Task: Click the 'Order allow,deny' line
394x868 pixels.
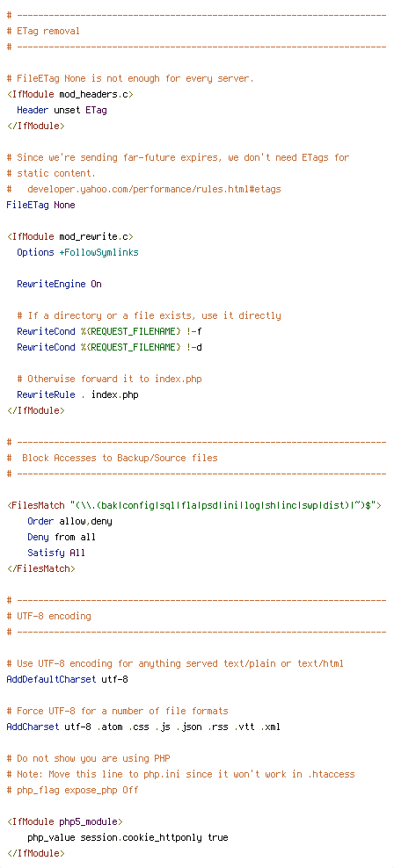Action: (69, 522)
